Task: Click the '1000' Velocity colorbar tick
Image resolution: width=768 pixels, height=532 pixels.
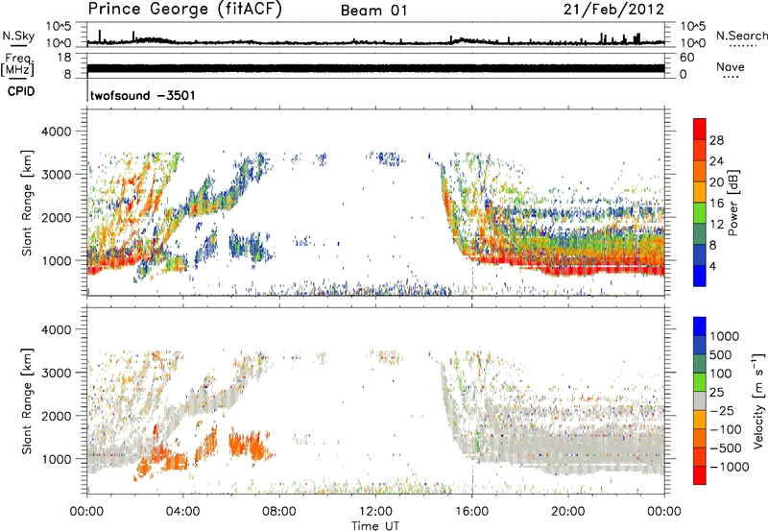Action: coord(725,336)
